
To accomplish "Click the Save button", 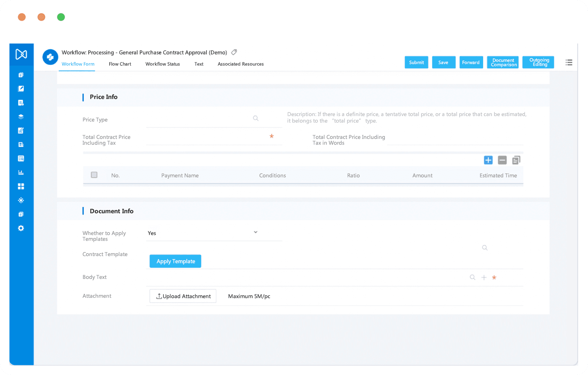I will coord(444,62).
